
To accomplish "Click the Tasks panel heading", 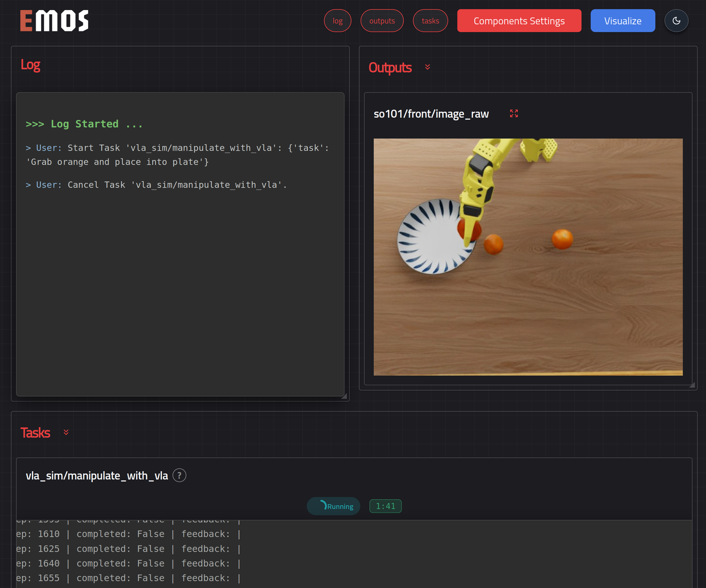I will tap(35, 433).
